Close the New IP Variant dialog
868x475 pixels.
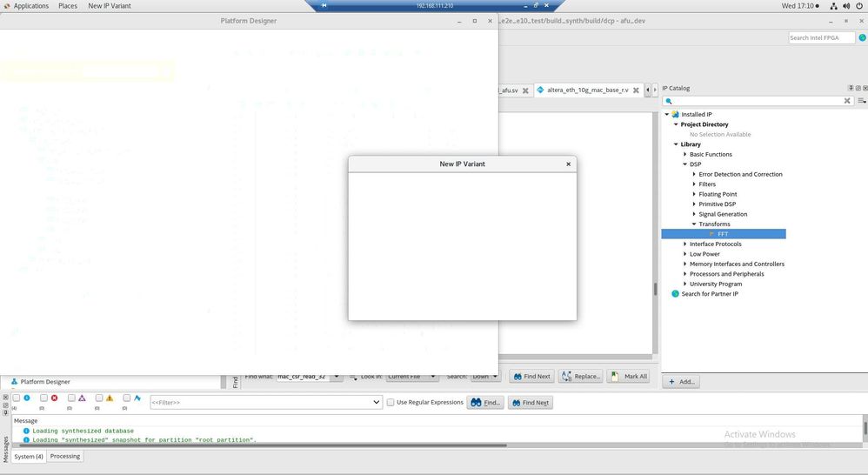568,164
